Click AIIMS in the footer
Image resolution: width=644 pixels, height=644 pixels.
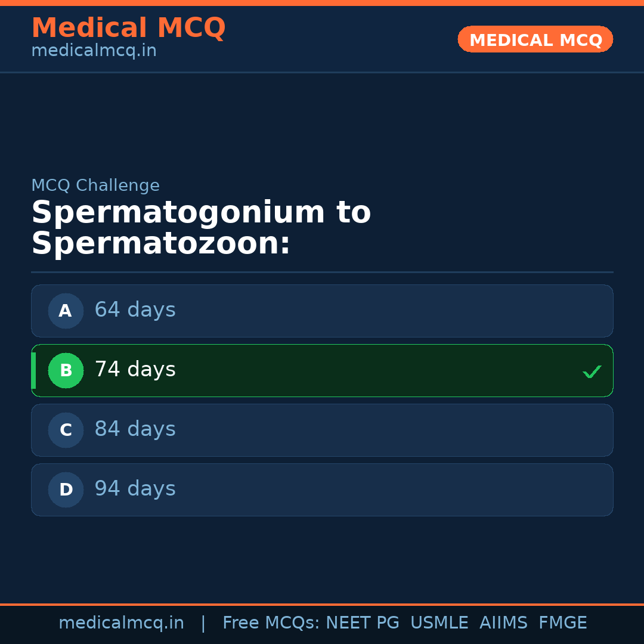point(503,623)
